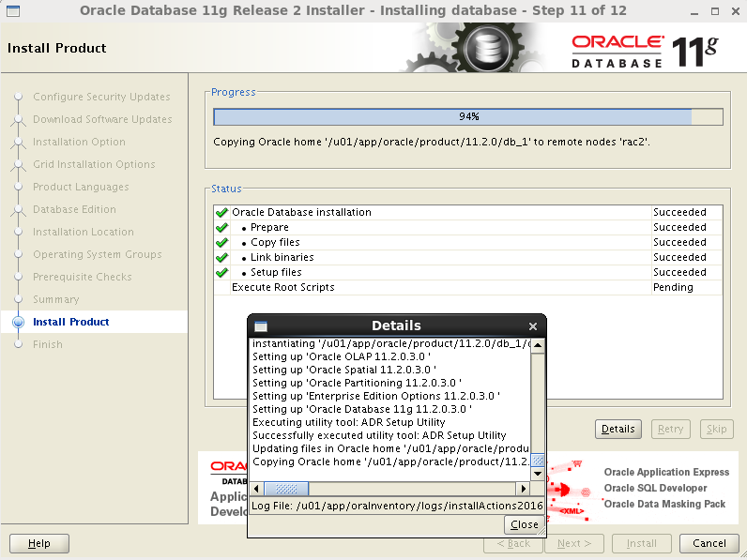Click Oracle SQL Developer banner text
The width and height of the screenshot is (747, 560).
click(x=655, y=488)
